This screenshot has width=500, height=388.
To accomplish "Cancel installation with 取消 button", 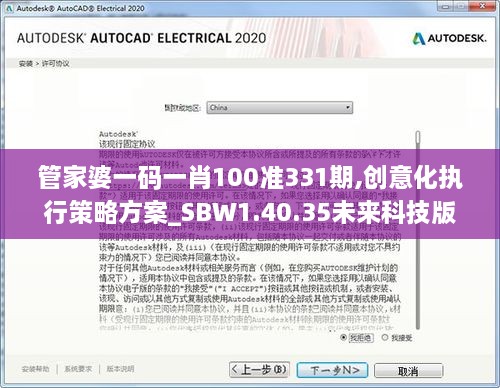I will click(x=408, y=371).
